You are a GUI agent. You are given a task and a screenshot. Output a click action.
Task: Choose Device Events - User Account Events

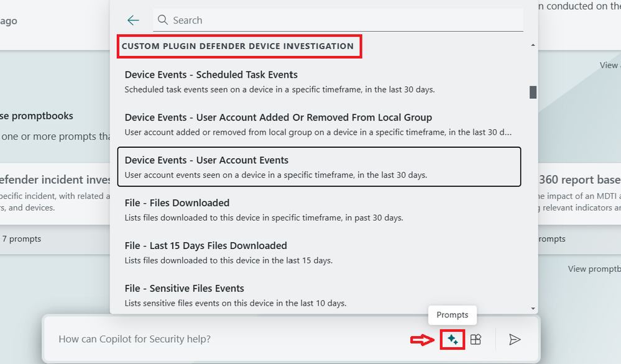(x=319, y=167)
